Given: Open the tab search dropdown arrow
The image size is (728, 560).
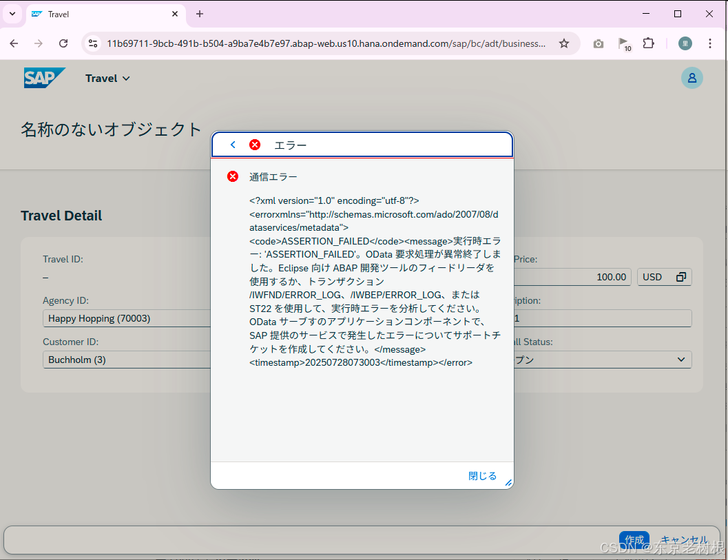Looking at the screenshot, I should point(12,14).
